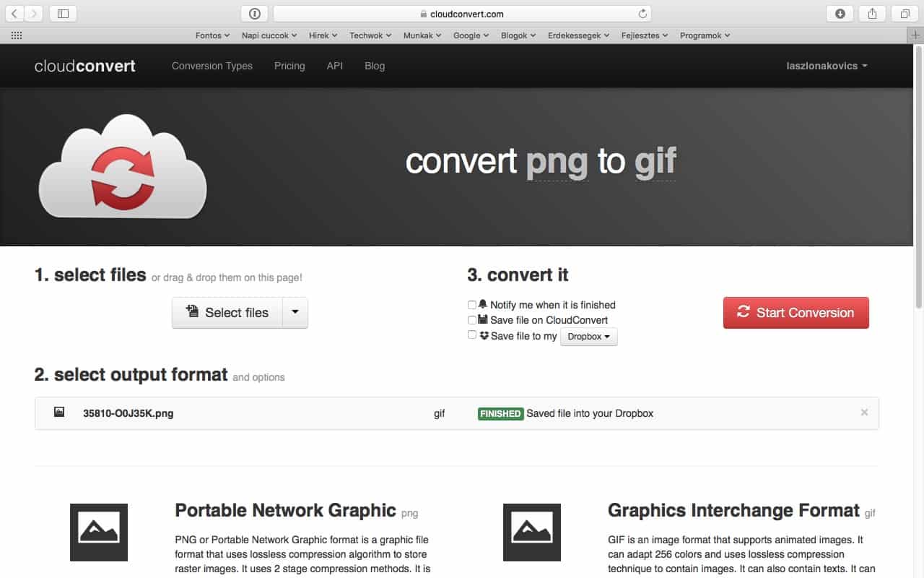Expand the Fejlesztes bookmarks folder
The width and height of the screenshot is (924, 578).
click(x=645, y=35)
